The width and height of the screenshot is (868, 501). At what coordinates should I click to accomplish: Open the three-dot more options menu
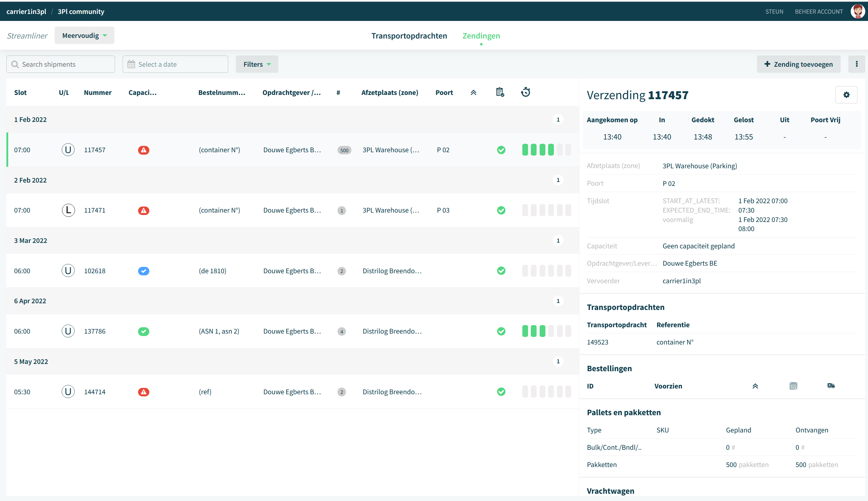tap(857, 64)
